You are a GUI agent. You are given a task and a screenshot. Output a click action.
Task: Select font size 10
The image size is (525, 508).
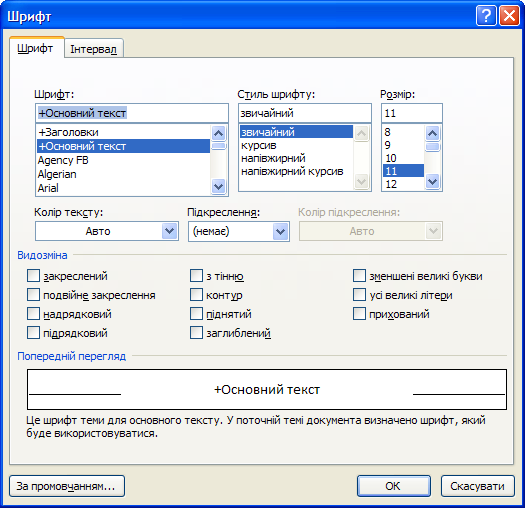pyautogui.click(x=403, y=158)
